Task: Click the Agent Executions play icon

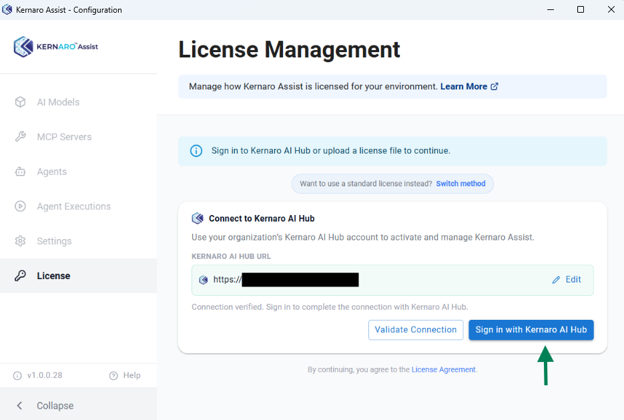Action: pyautogui.click(x=20, y=206)
